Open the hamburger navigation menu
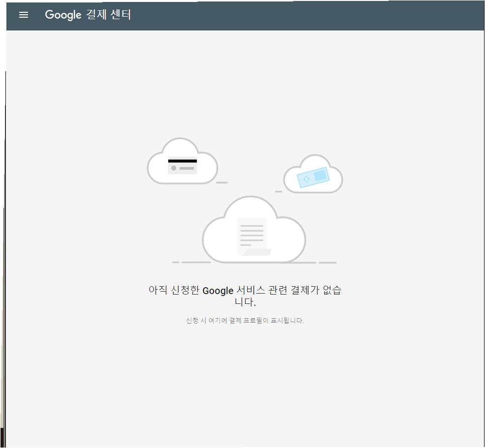The height and width of the screenshot is (448, 485). (24, 15)
